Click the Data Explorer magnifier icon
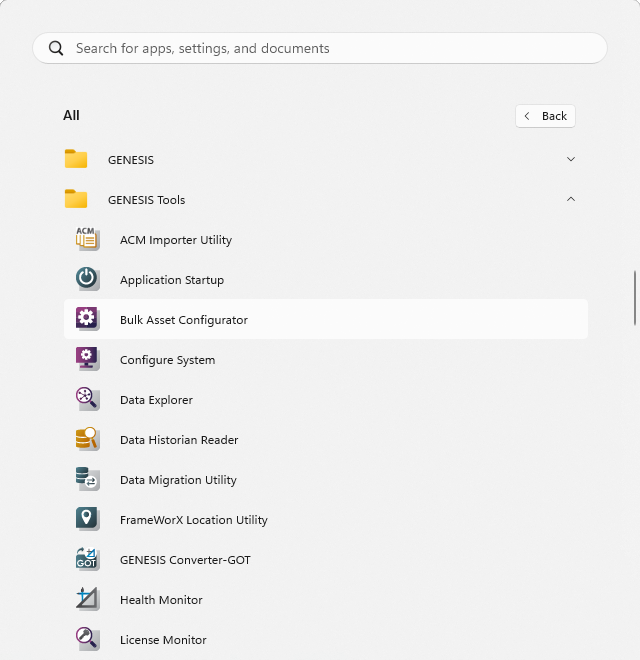This screenshot has width=640, height=660. click(x=88, y=399)
